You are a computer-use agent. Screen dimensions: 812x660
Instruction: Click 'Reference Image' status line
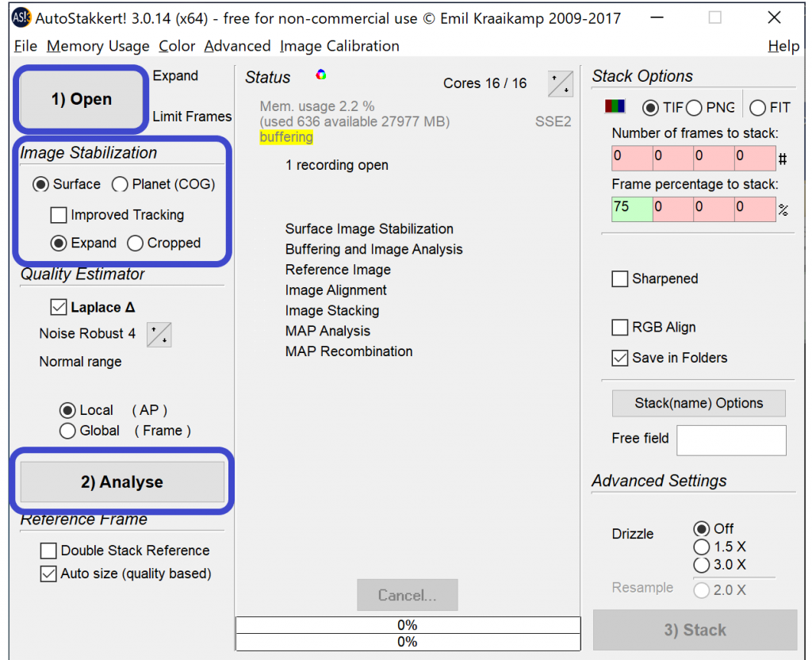click(x=338, y=270)
